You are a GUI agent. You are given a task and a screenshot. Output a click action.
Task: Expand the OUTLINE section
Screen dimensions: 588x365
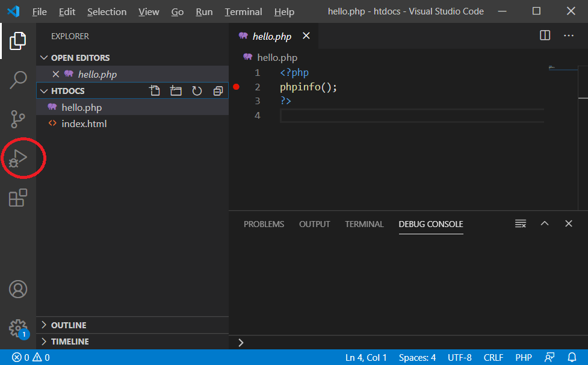click(68, 325)
